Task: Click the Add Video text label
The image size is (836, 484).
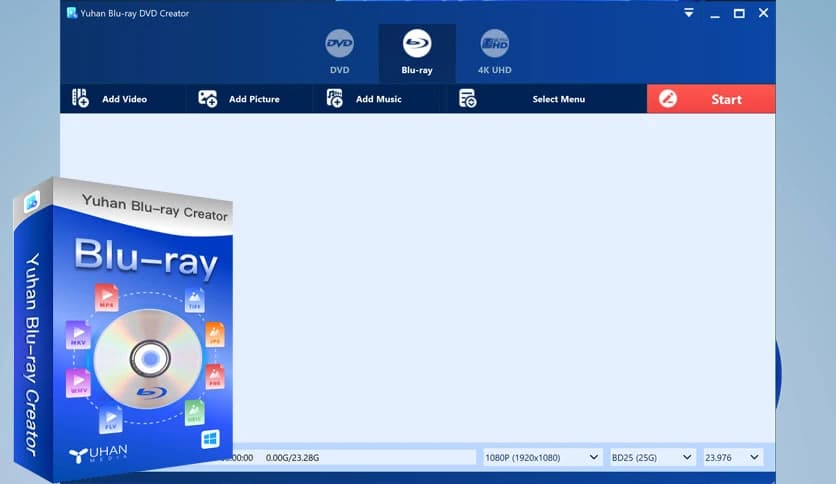Action: 124,99
